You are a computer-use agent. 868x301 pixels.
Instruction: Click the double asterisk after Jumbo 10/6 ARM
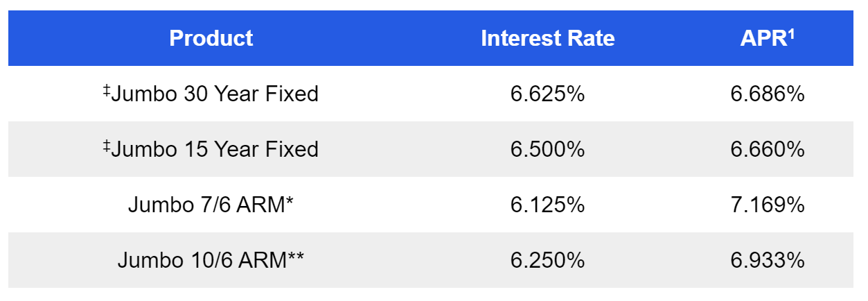pyautogui.click(x=297, y=257)
